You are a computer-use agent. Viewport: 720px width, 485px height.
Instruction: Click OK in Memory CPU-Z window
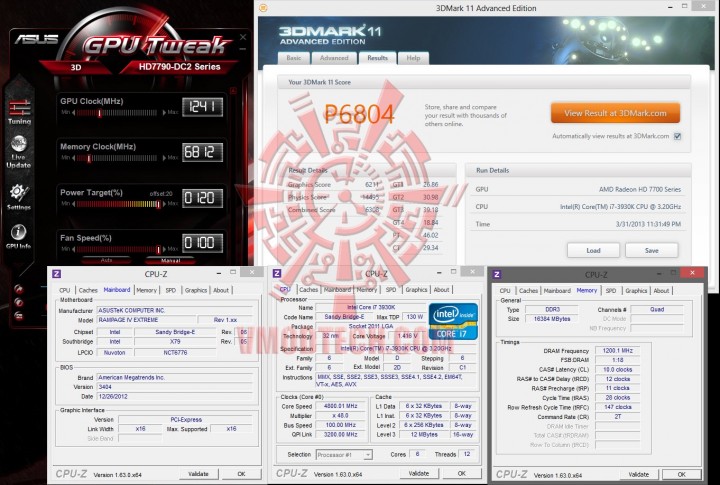[x=682, y=474]
